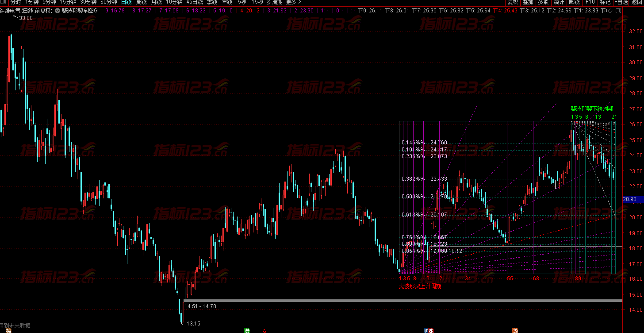Click the 斐波那契全图G indicator name
Image resolution: width=644 pixels, height=333 pixels.
click(x=79, y=10)
